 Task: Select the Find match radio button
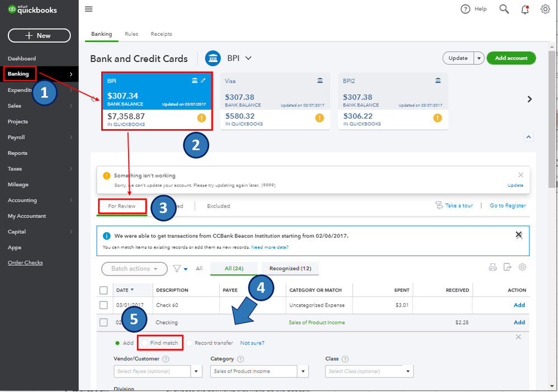(144, 343)
